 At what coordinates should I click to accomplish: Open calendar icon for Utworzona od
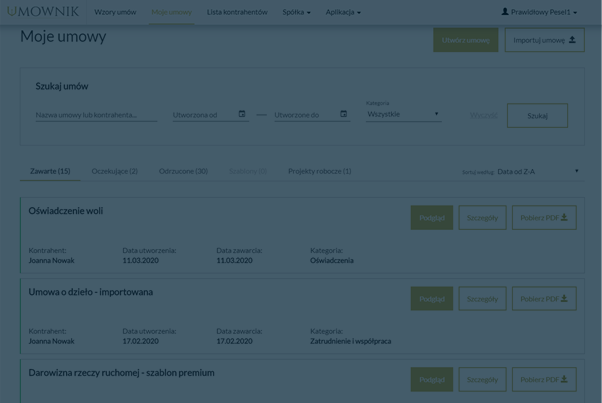(x=242, y=114)
